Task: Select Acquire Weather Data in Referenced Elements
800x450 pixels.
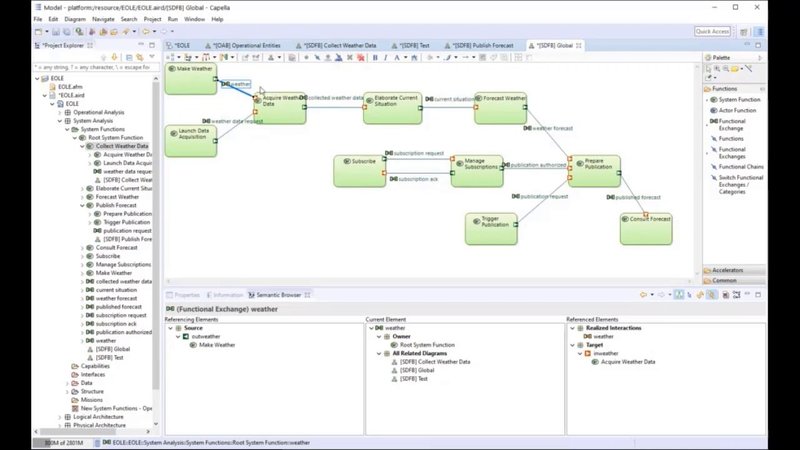Action: point(623,362)
